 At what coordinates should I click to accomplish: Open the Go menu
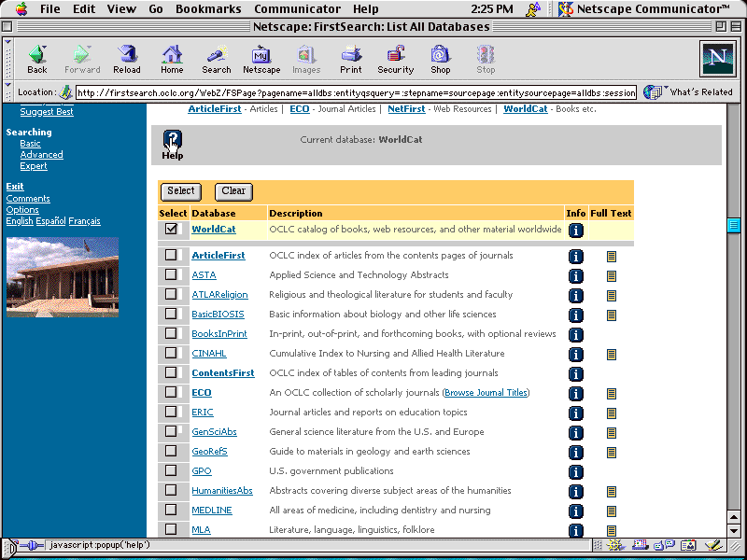click(x=156, y=8)
